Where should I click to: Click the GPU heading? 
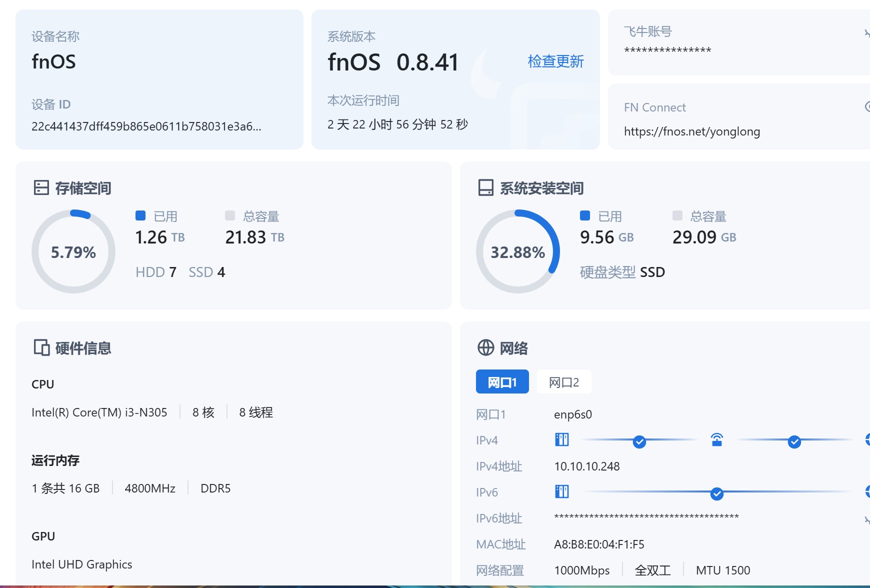point(43,536)
